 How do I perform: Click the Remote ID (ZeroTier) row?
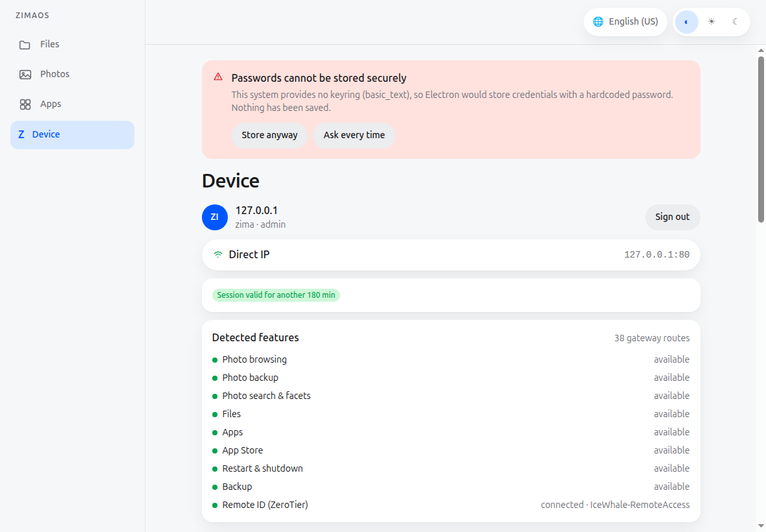pos(451,505)
